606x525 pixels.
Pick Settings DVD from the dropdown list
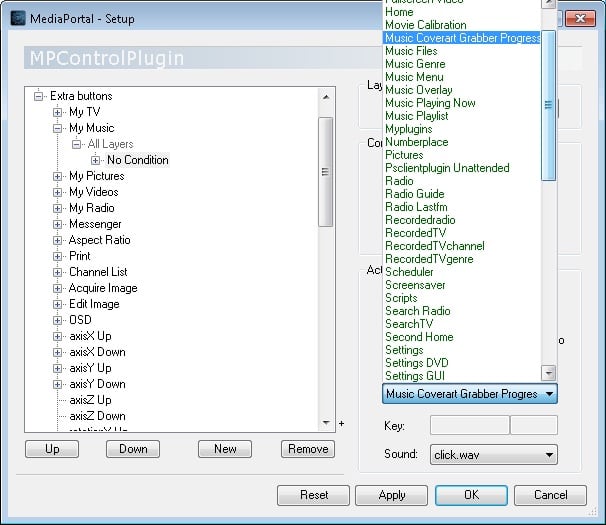(416, 363)
